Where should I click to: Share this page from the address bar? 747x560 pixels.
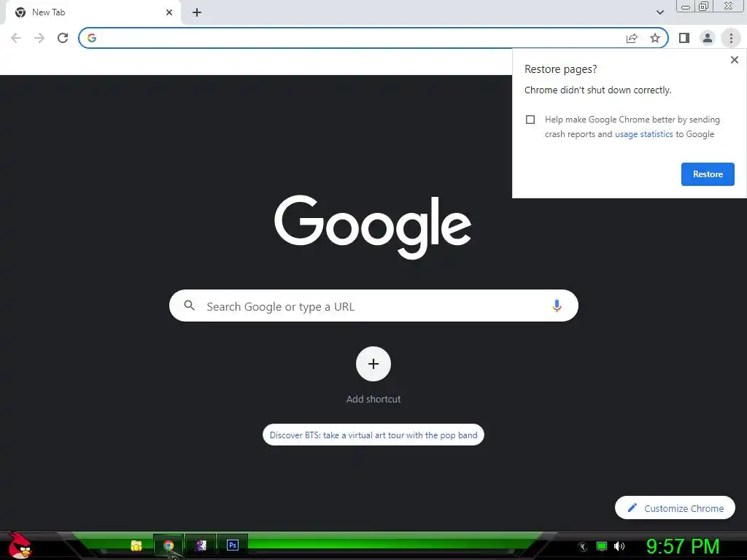click(x=632, y=38)
